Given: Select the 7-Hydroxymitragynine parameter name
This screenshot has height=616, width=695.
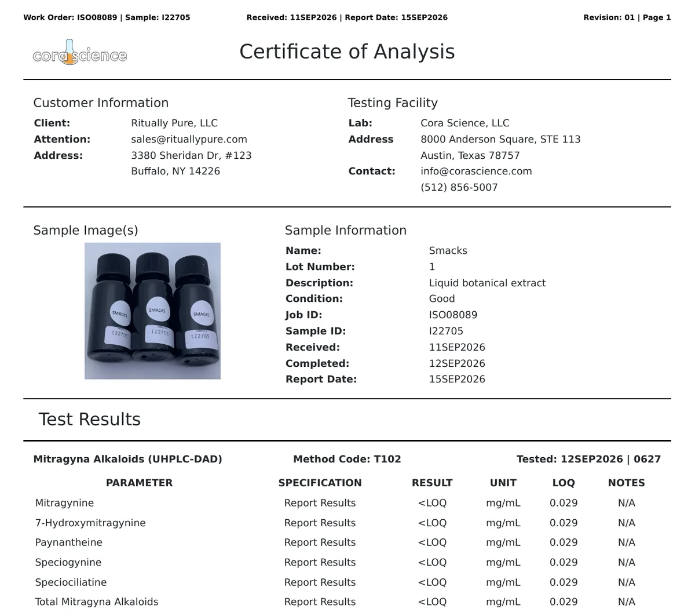Looking at the screenshot, I should point(90,523).
